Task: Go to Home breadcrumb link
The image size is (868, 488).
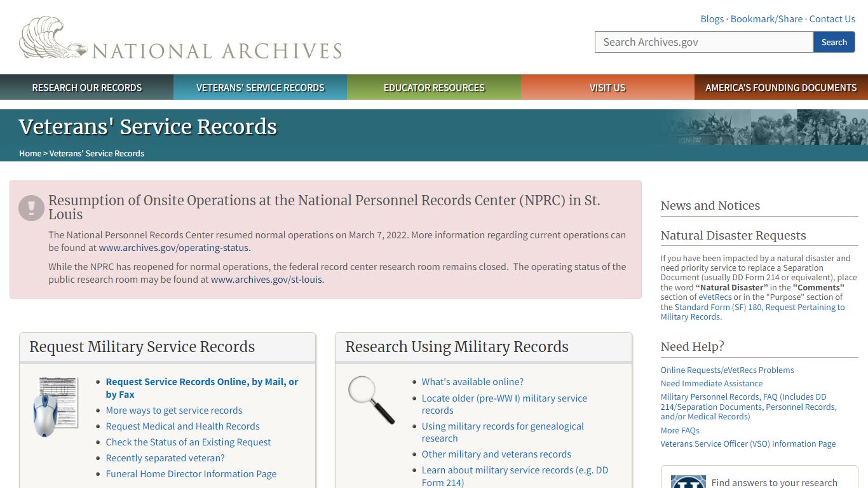Action: pos(30,153)
